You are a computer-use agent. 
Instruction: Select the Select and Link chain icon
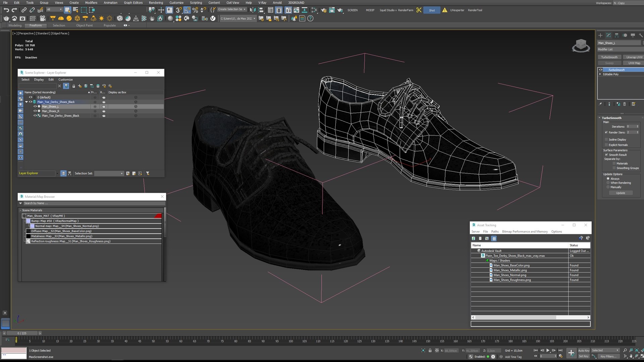24,10
